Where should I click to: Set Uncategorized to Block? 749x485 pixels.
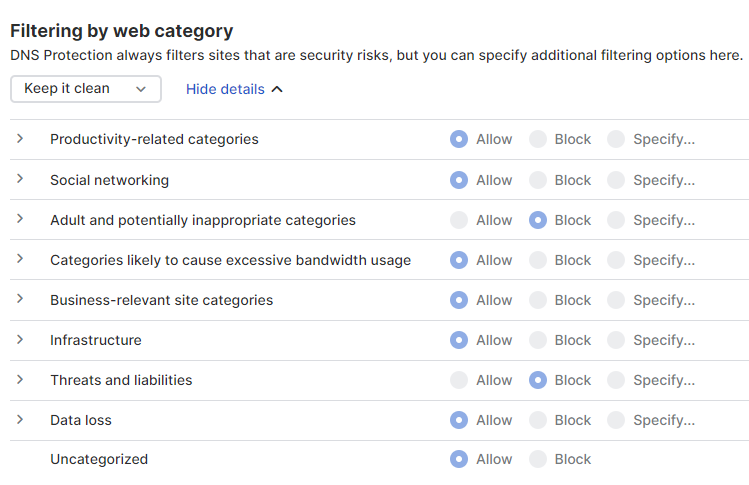click(x=538, y=460)
